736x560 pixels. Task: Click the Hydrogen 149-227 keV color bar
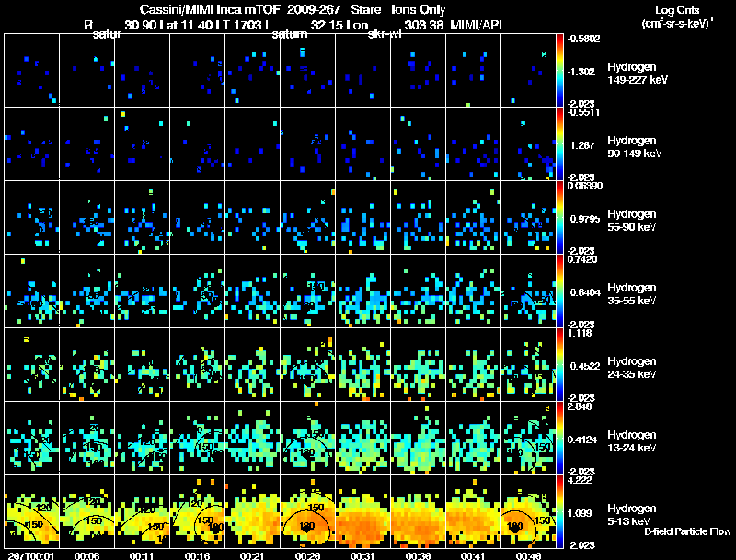pyautogui.click(x=559, y=71)
